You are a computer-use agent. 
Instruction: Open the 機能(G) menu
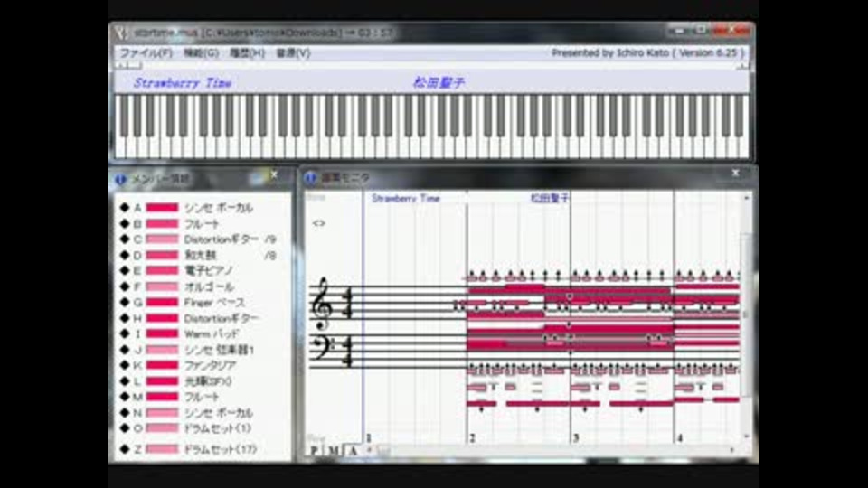201,53
